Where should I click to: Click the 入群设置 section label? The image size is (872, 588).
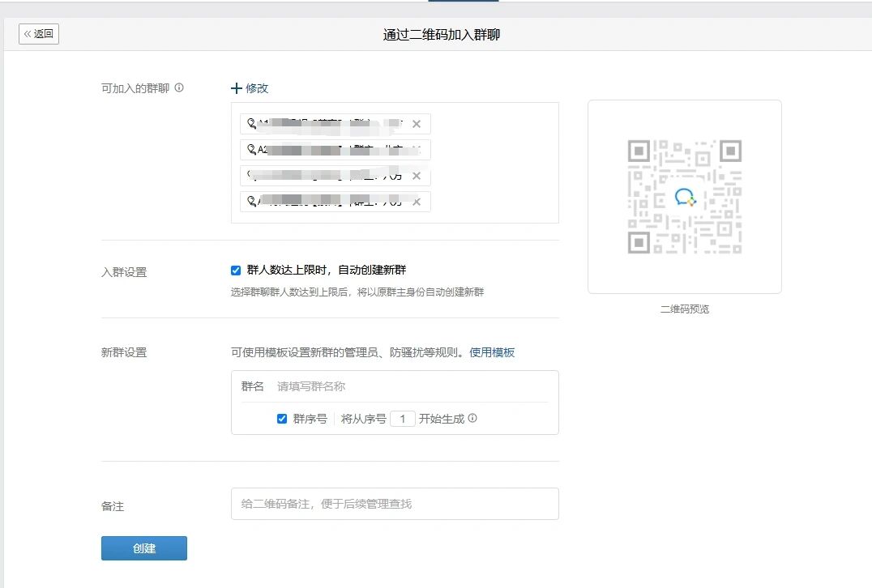point(124,272)
